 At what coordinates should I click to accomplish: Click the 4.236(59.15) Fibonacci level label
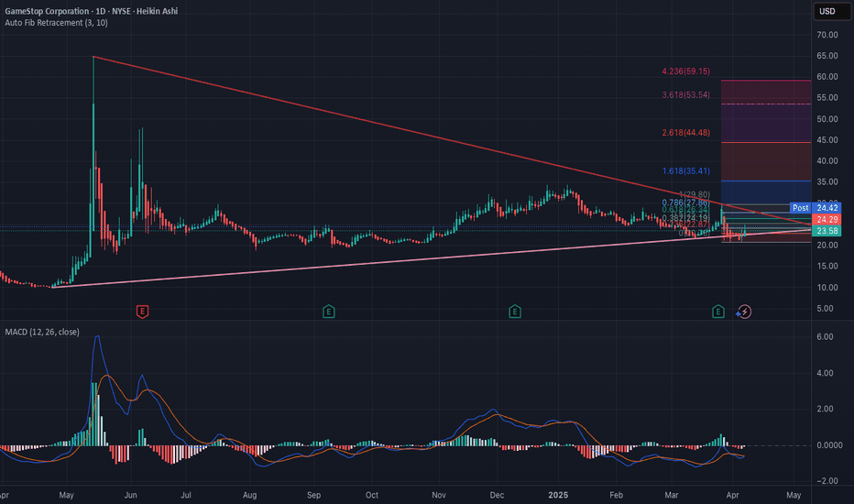pyautogui.click(x=685, y=71)
